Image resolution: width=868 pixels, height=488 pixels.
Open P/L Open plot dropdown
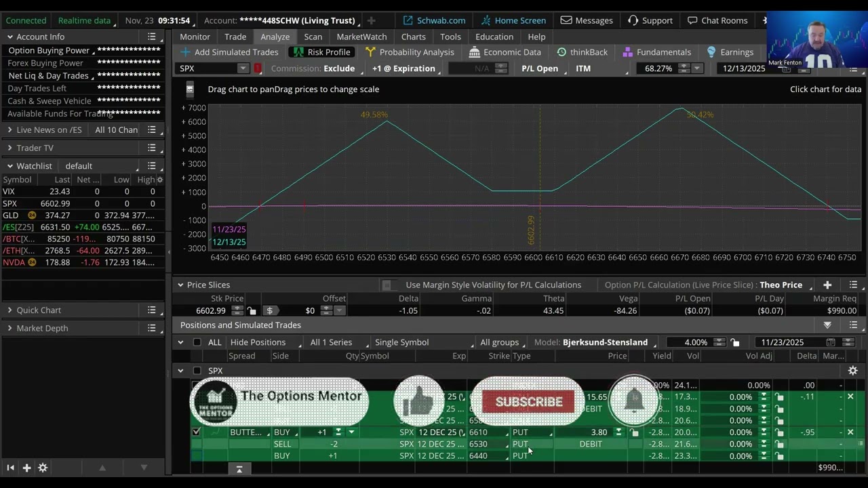pos(542,68)
